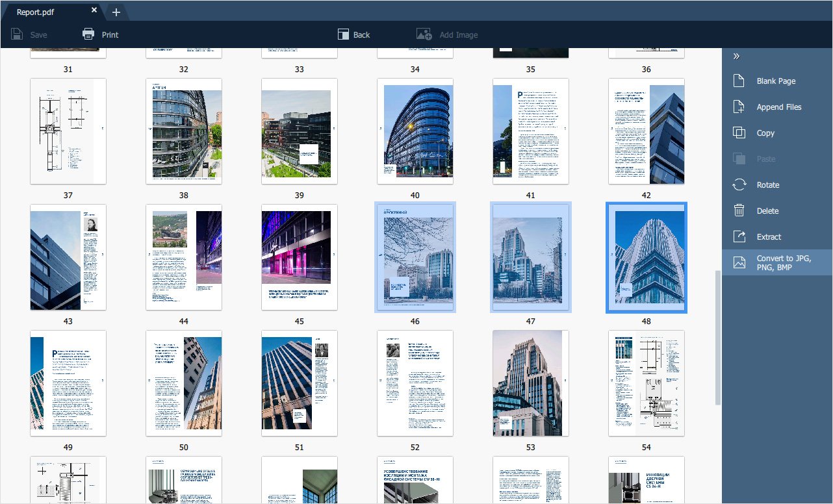This screenshot has width=833, height=504.
Task: Select page 43 thumbnail
Action: pos(68,257)
